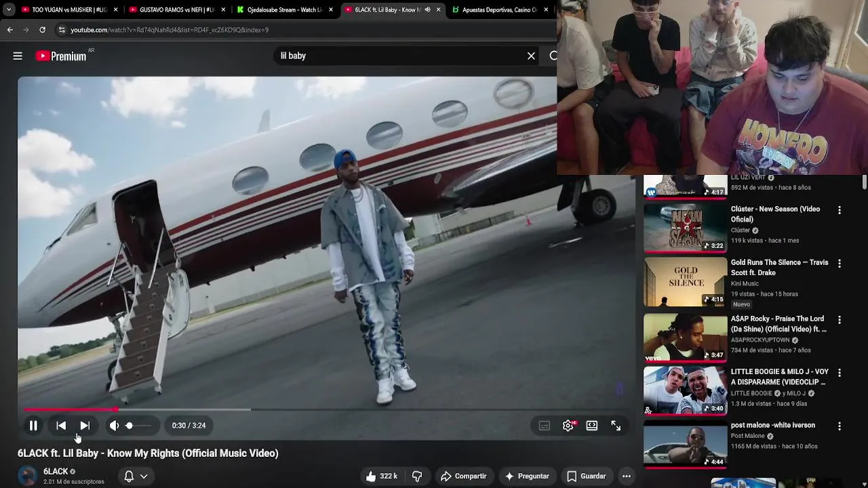The height and width of the screenshot is (488, 868).
Task: Open more actions ellipsis below video
Action: coord(627,476)
